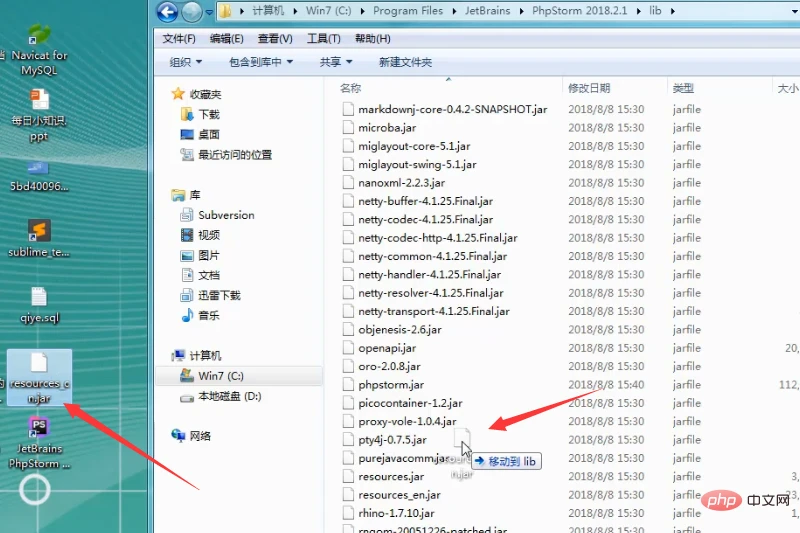Open the 帮助(H) menu
800x533 pixels.
click(372, 39)
